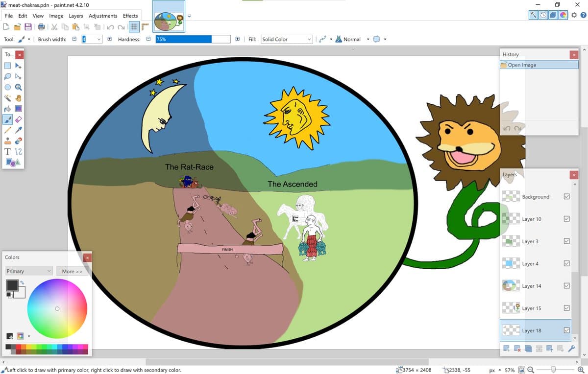Open the Fill style dropdown

tap(286, 39)
